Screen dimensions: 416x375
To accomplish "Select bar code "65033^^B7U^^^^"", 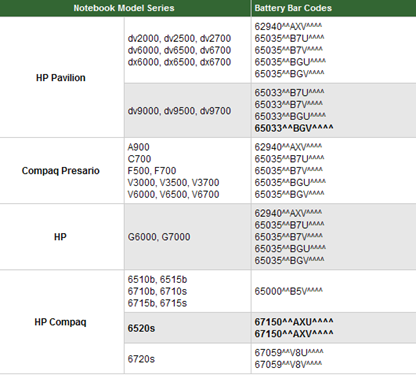I will tap(289, 93).
